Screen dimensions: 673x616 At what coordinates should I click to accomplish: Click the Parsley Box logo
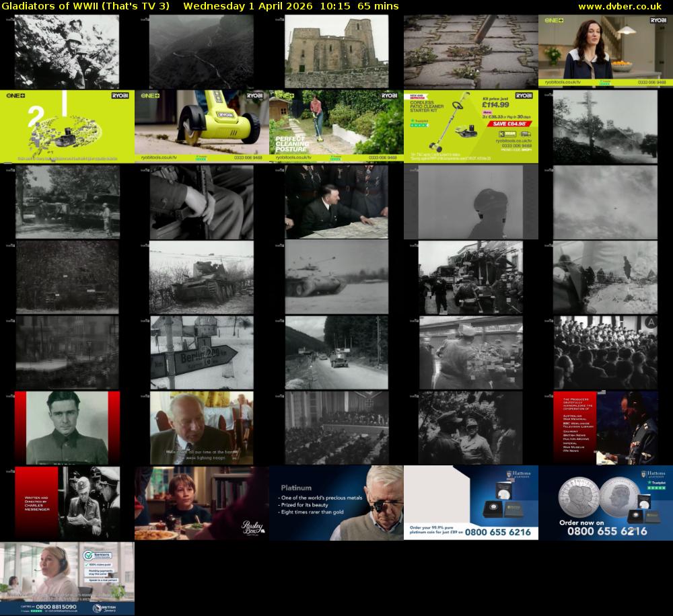click(252, 527)
